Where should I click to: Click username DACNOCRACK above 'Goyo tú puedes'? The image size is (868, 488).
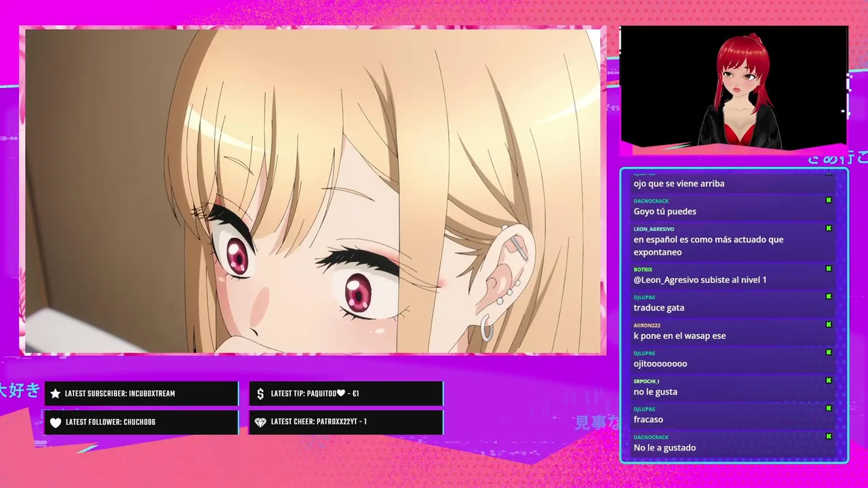pos(651,201)
